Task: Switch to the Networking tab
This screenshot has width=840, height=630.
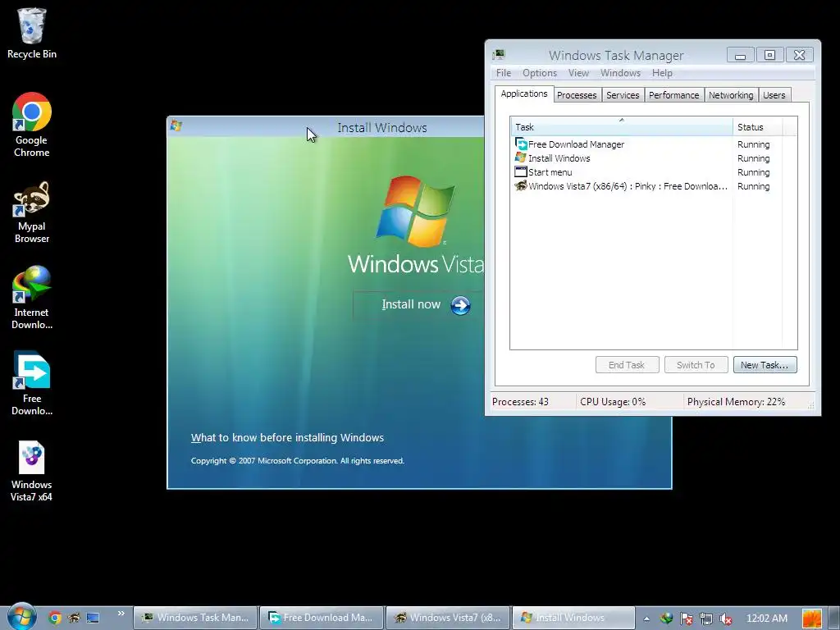Action: pyautogui.click(x=731, y=95)
